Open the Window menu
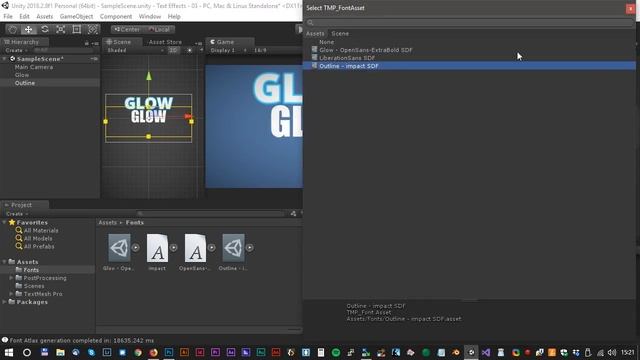This screenshot has height=360, width=640. click(150, 16)
